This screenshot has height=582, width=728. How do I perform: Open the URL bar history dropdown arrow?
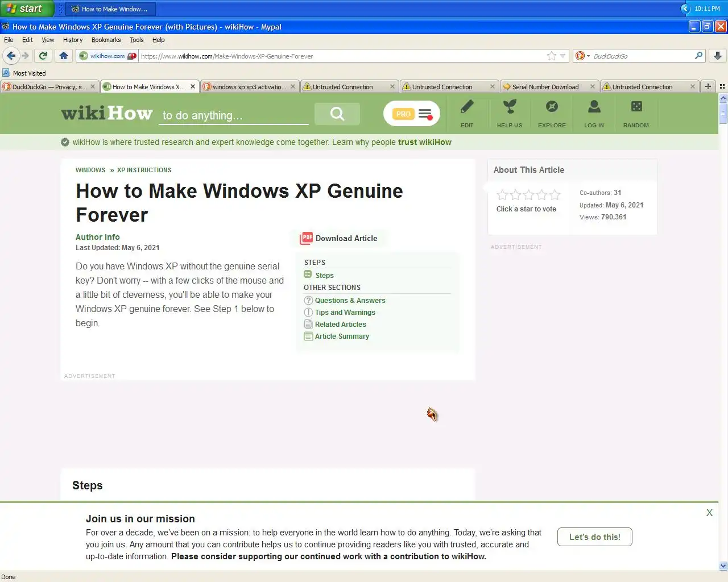point(563,56)
